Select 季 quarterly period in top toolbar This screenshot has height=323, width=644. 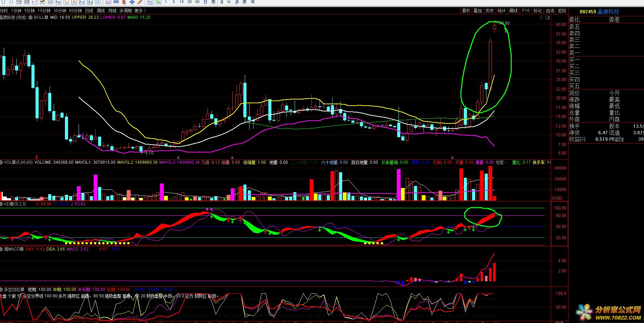click(245, 2)
